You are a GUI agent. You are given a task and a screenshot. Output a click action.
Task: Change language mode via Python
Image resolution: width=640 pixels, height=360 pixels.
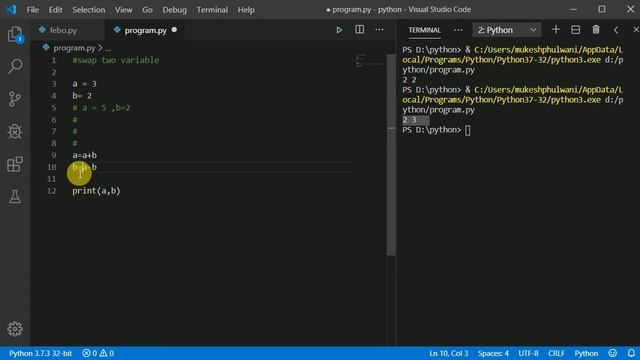(x=586, y=353)
